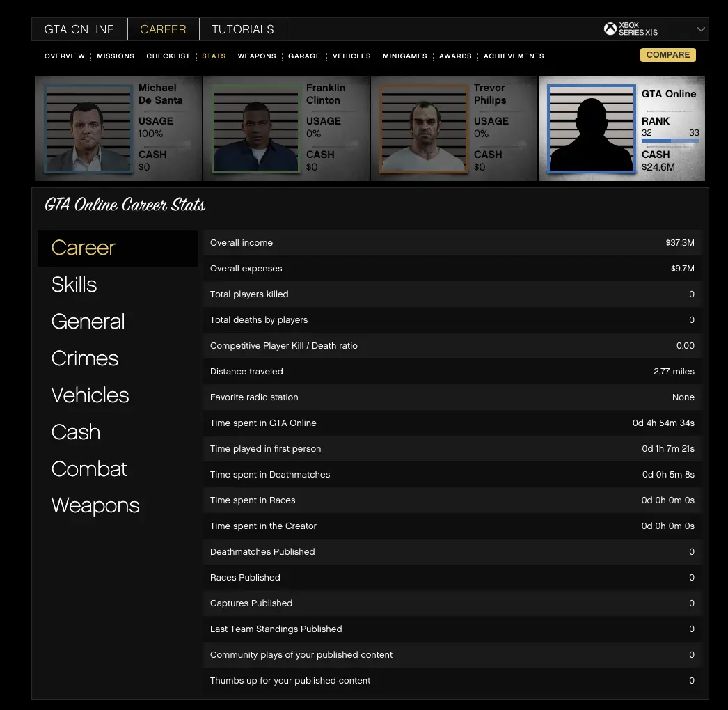Click Time spent in the Creator label
The height and width of the screenshot is (710, 728).
(263, 526)
